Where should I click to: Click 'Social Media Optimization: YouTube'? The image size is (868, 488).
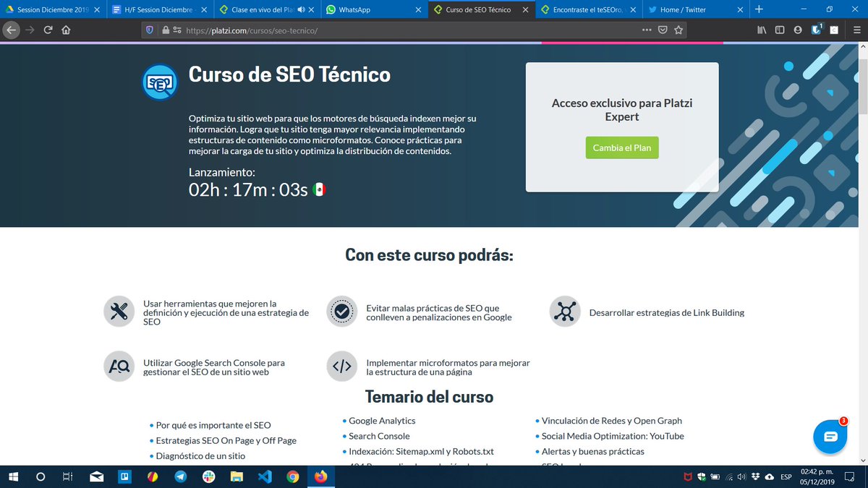pyautogui.click(x=613, y=436)
